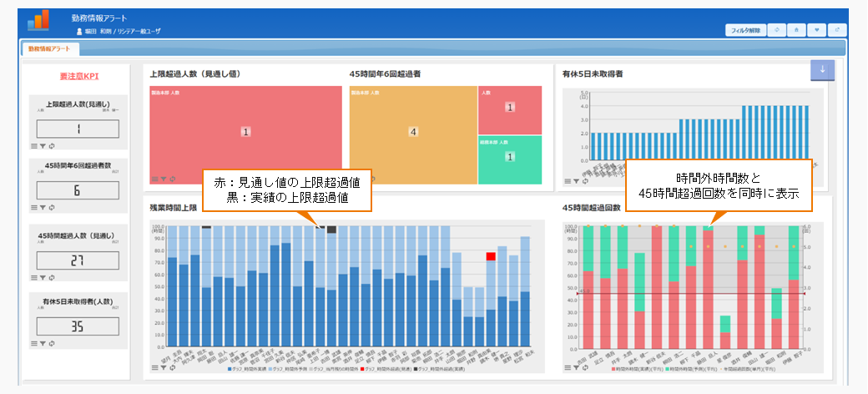
Task: Click the share icon at the top right
Action: click(836, 29)
